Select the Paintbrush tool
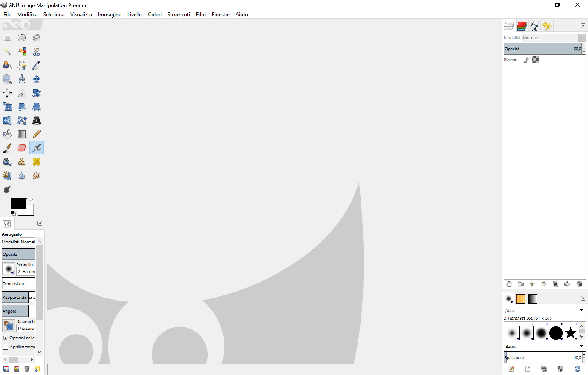The width and height of the screenshot is (588, 375). click(7, 148)
